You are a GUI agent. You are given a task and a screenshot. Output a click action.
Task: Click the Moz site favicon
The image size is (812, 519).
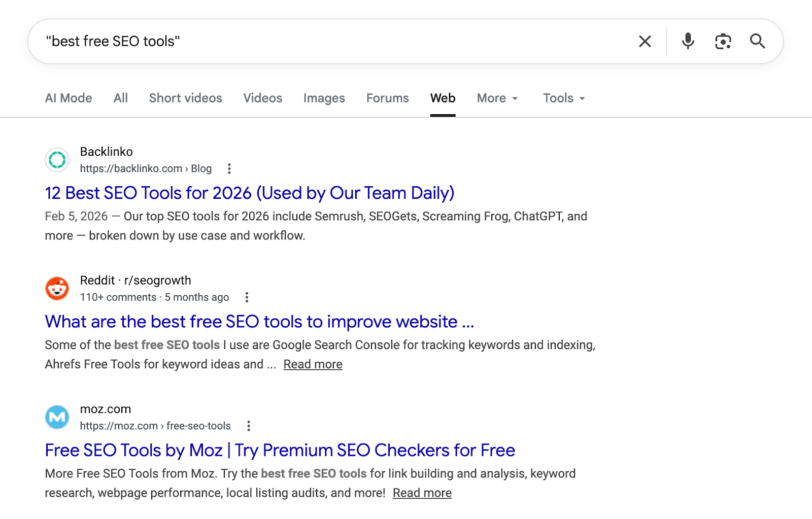click(57, 418)
